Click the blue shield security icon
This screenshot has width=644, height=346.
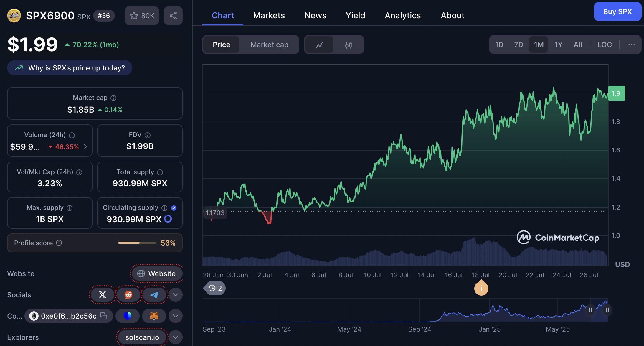tap(128, 316)
